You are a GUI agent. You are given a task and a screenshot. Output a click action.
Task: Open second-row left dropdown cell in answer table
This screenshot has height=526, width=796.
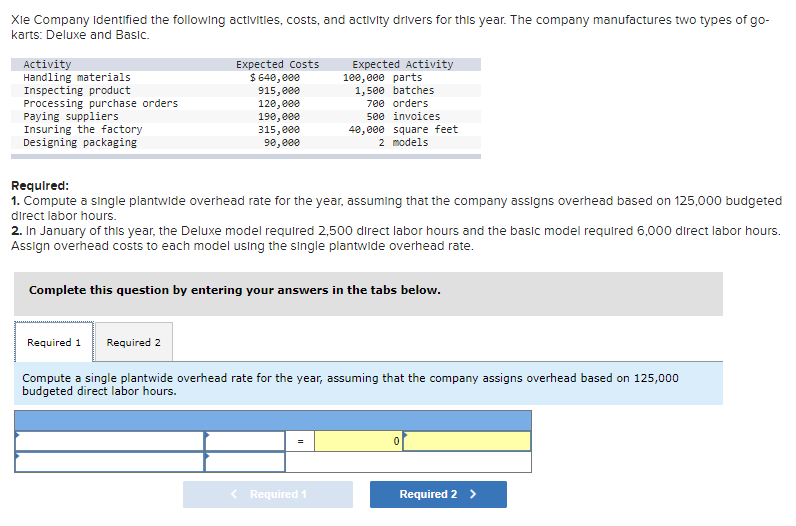[109, 462]
